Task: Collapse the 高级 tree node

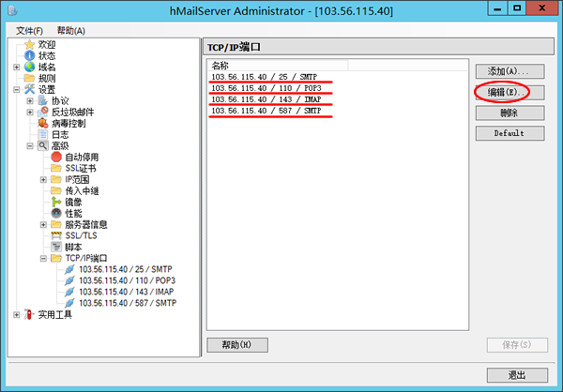Action: [x=30, y=145]
